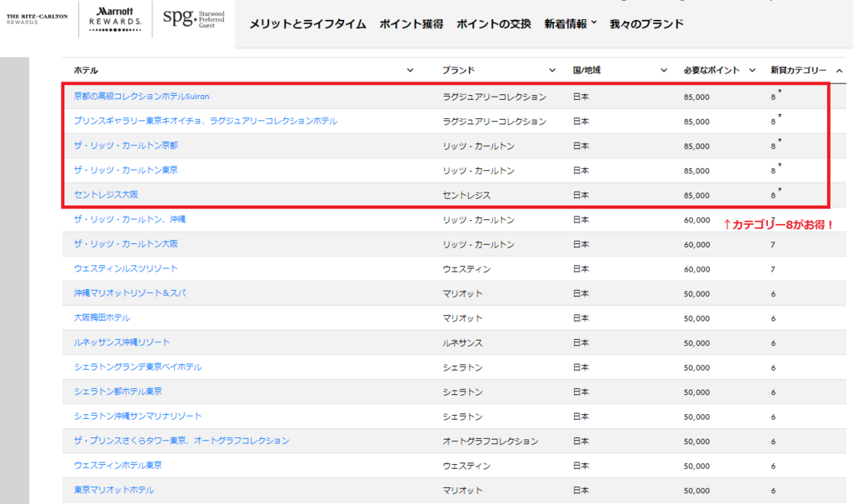
Task: Select ウェスティン brand in ルスツリゾート row
Action: [x=466, y=269]
